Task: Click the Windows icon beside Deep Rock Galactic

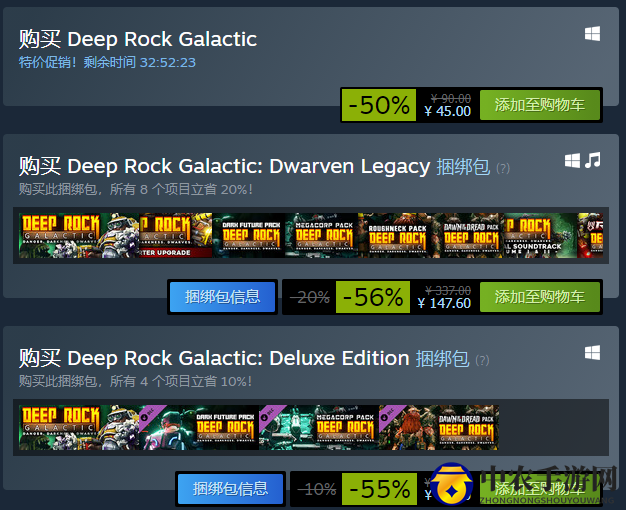Action: pos(592,34)
